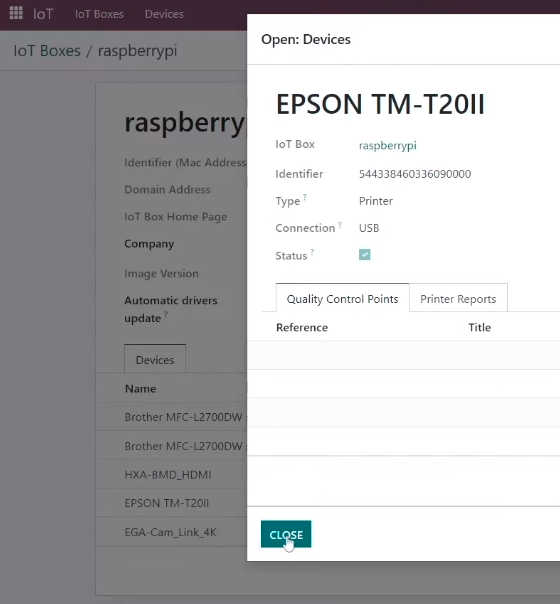This screenshot has height=604, width=560.
Task: Go to IoT Boxes breadcrumb
Action: point(47,51)
